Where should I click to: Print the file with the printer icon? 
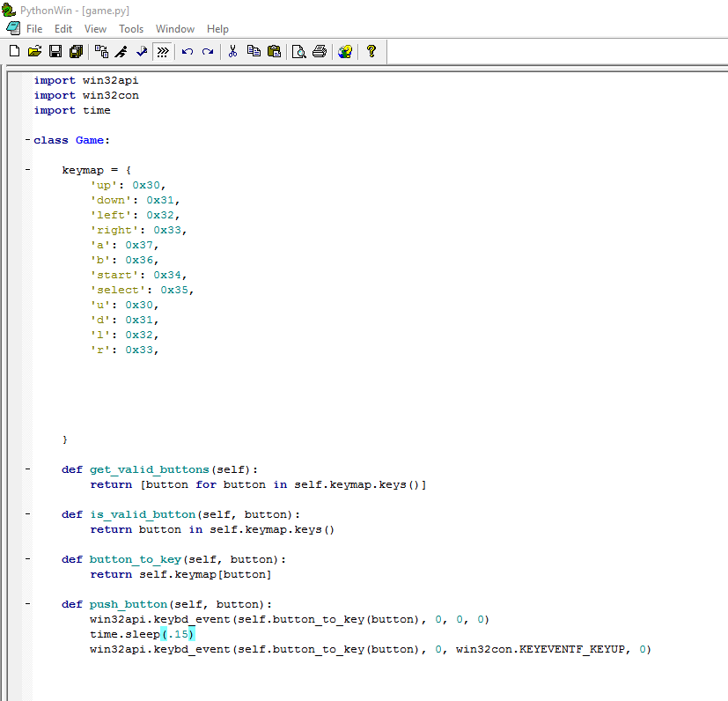click(320, 51)
